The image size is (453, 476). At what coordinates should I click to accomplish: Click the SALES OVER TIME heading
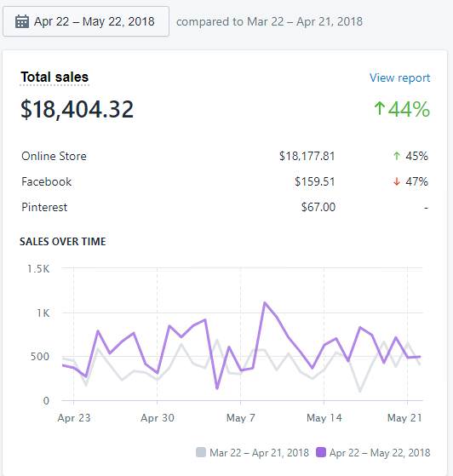point(63,242)
